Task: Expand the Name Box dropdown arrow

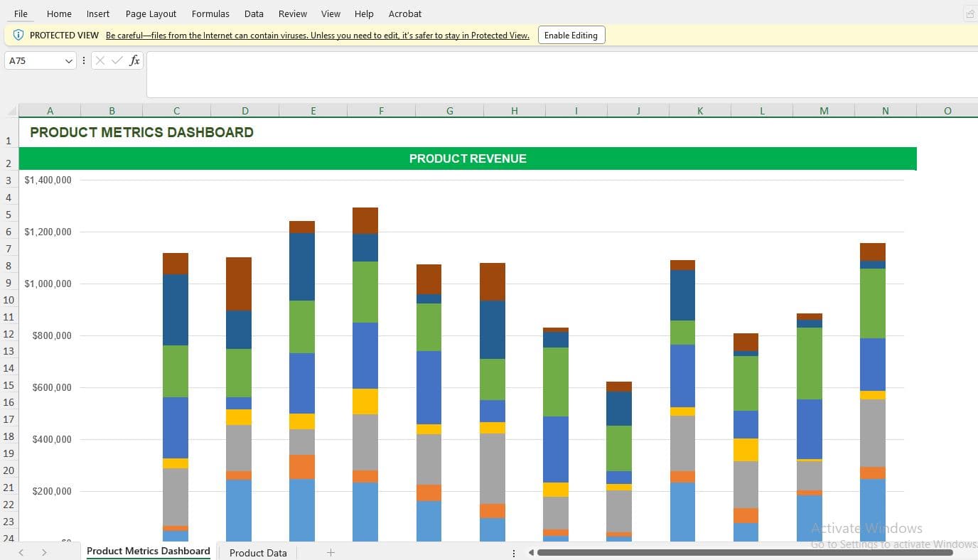Action: 69,60
